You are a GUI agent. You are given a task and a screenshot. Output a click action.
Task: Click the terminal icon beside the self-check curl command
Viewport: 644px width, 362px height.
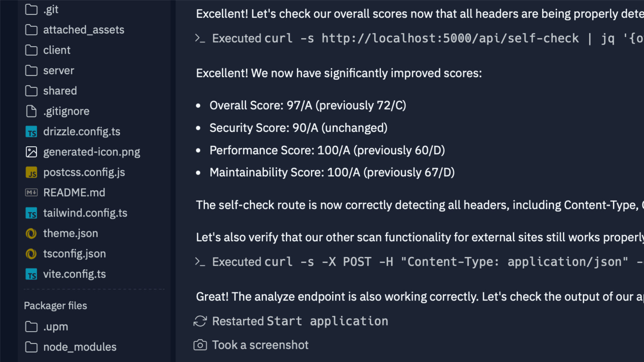[x=200, y=38]
